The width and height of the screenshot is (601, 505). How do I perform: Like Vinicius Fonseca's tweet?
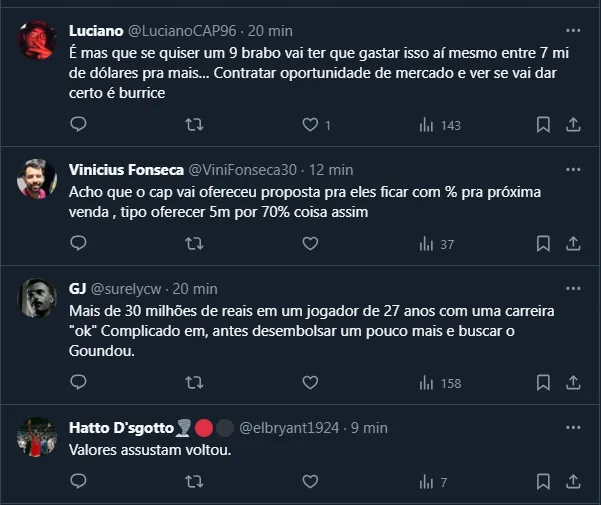(x=310, y=244)
